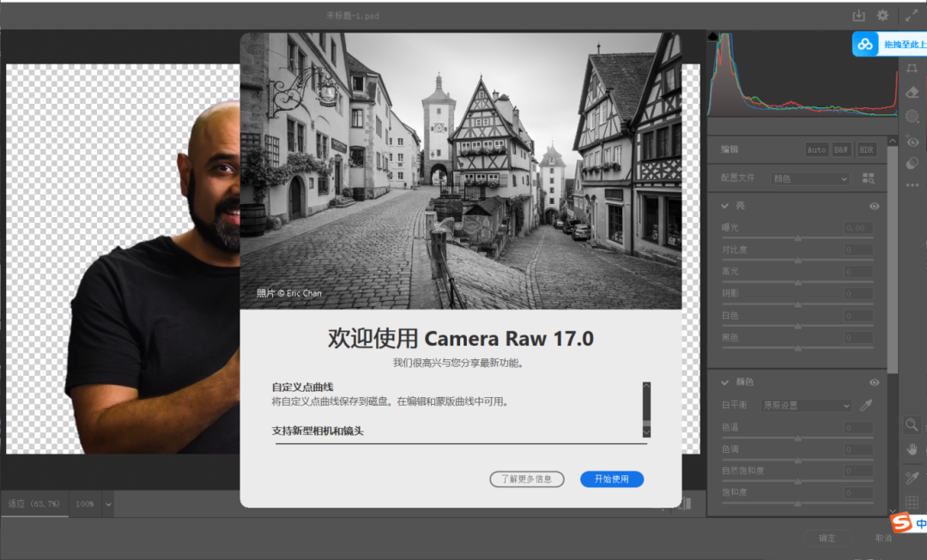Toggle visibility of the 颜色 adjustments section

[874, 382]
